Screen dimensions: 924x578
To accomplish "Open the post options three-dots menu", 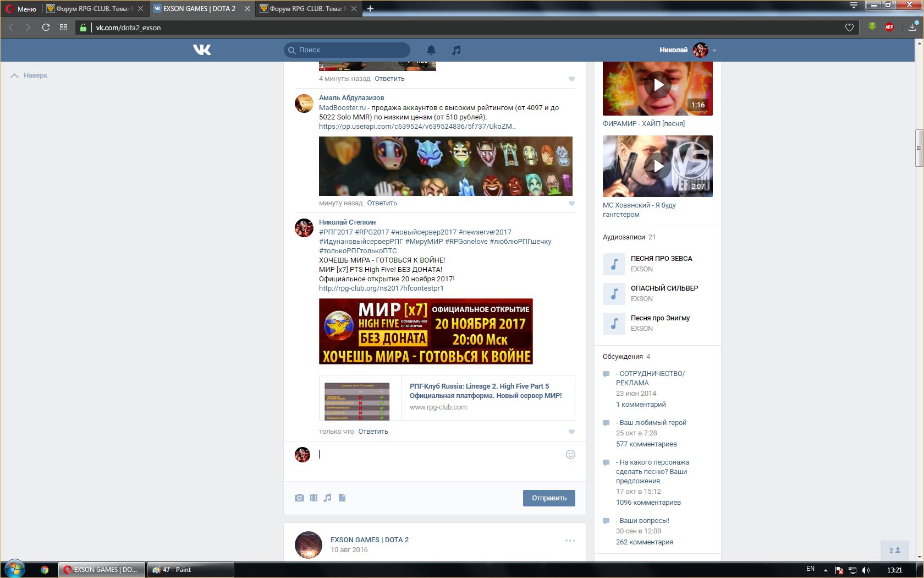I will click(x=570, y=541).
